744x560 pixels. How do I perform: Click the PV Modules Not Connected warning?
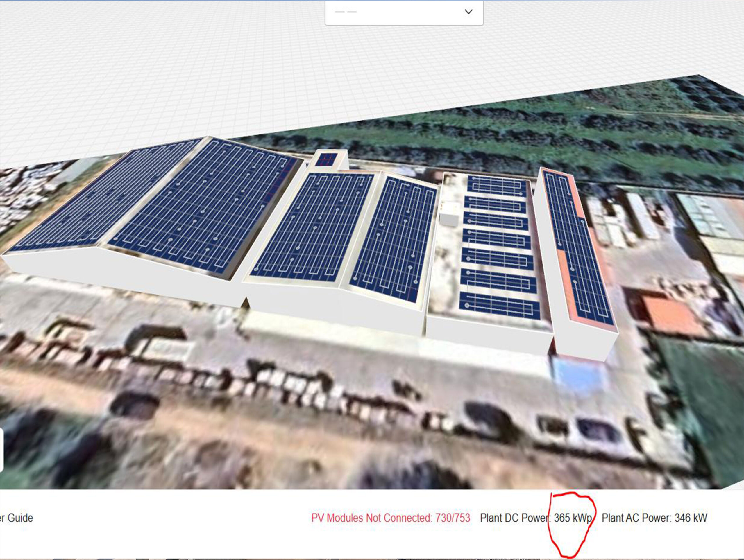391,518
